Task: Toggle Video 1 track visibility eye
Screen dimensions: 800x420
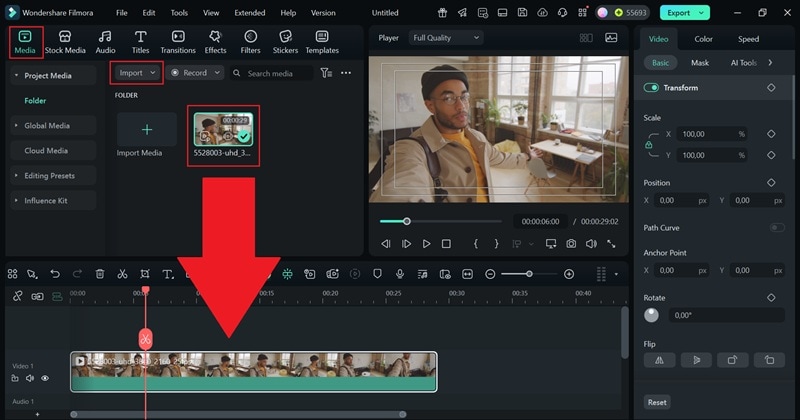Action: point(45,378)
